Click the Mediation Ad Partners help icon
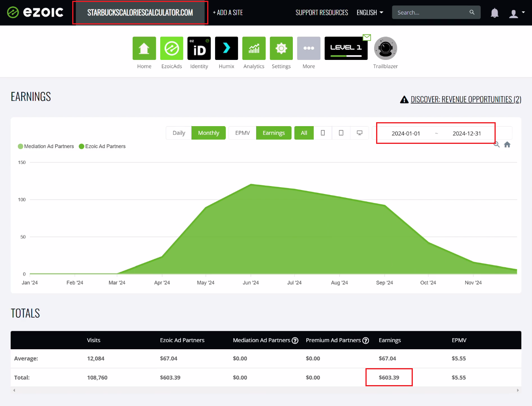532x406 pixels. tap(295, 341)
